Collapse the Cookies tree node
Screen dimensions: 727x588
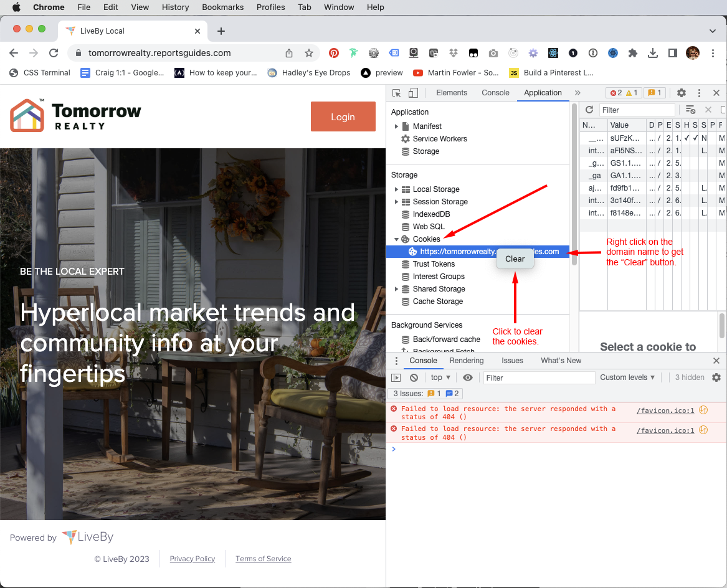coord(396,239)
